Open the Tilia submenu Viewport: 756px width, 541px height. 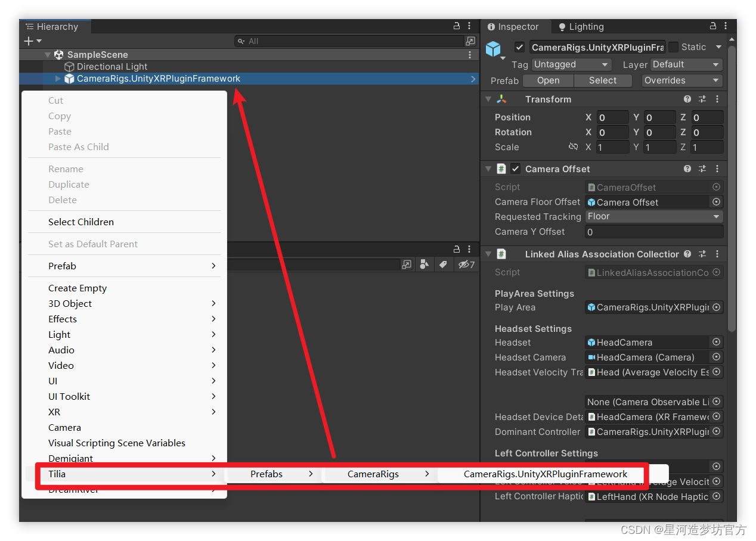click(x=124, y=474)
